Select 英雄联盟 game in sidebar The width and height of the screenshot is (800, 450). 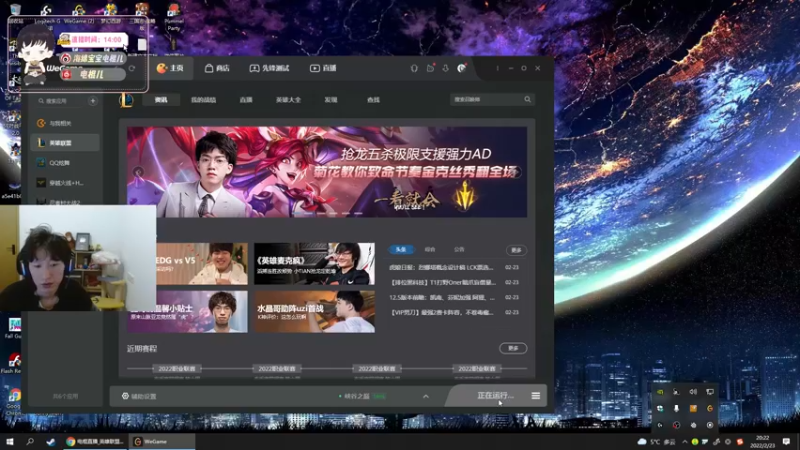65,143
